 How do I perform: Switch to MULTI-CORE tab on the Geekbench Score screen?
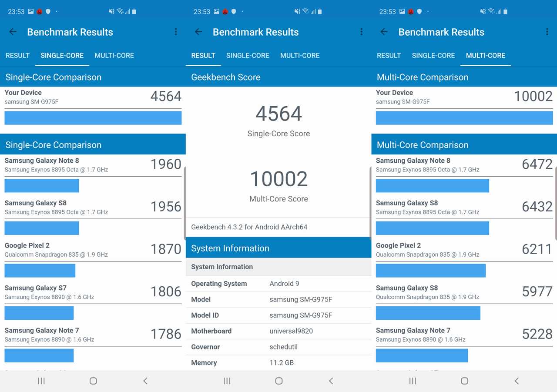click(x=300, y=56)
